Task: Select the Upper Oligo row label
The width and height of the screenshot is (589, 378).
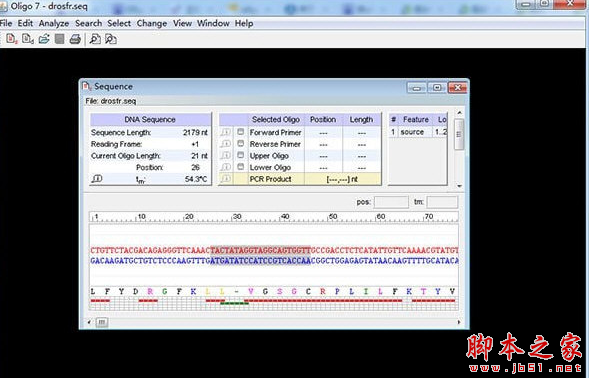Action: click(x=269, y=156)
